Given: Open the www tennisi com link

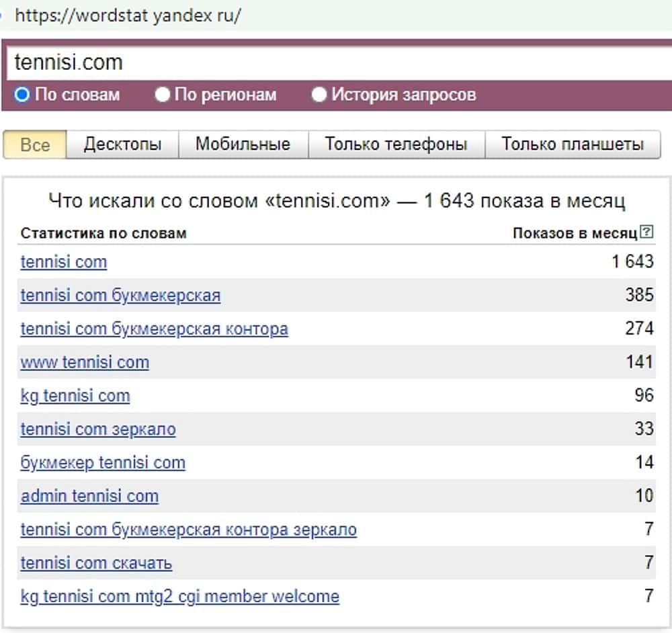Looking at the screenshot, I should coord(85,362).
